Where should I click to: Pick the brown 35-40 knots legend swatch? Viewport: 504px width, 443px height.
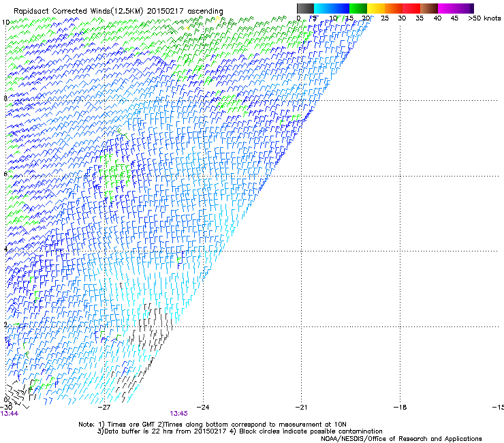point(429,8)
